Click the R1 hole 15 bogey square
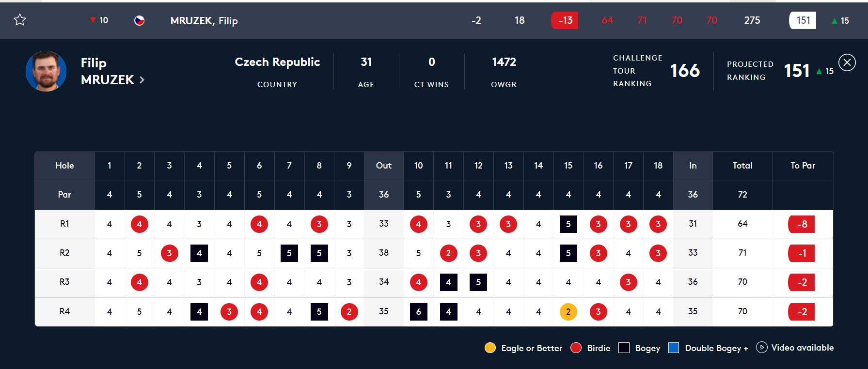The width and height of the screenshot is (868, 369). [568, 224]
